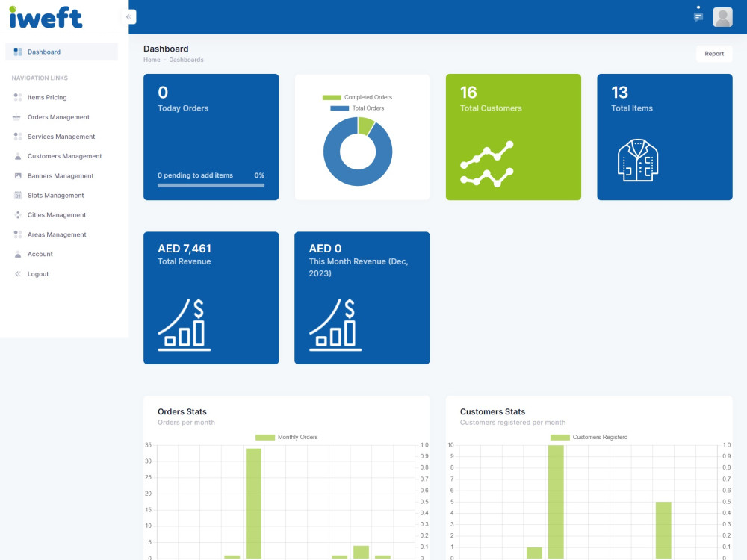Click the 'Orders Stats' heading
747x560 pixels.
[x=182, y=412]
